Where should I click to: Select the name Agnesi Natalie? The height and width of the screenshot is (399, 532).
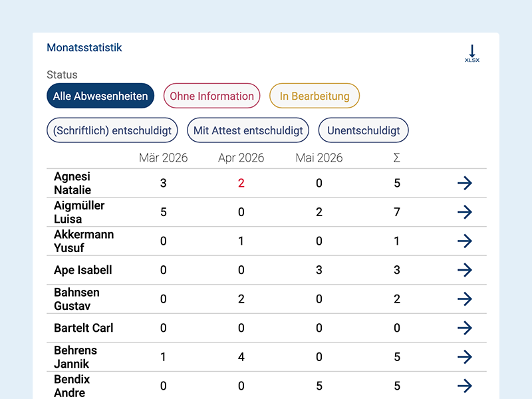(x=72, y=184)
